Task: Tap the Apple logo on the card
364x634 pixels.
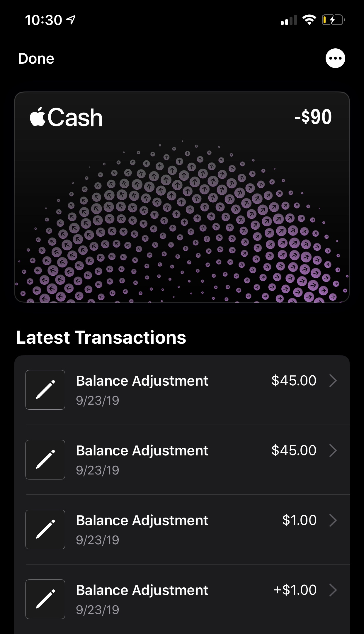Action: coord(38,117)
